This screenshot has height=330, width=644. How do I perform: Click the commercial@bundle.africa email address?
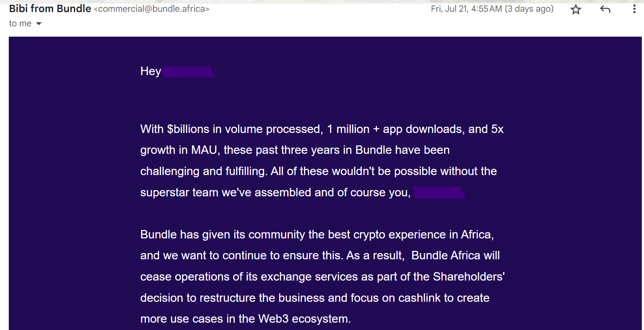152,9
